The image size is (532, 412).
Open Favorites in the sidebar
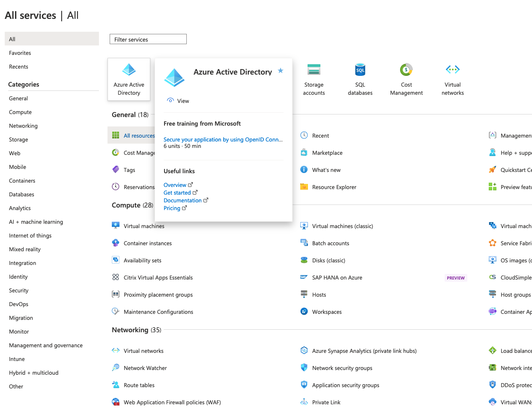tap(20, 53)
